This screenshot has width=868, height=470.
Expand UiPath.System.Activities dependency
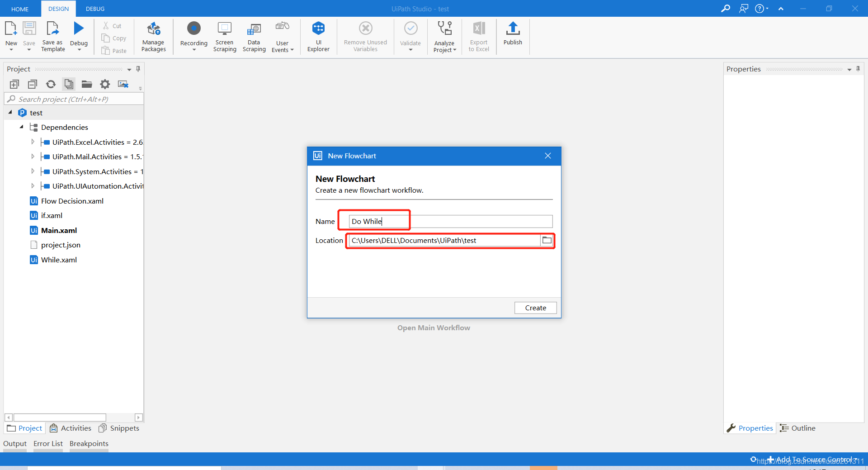33,171
